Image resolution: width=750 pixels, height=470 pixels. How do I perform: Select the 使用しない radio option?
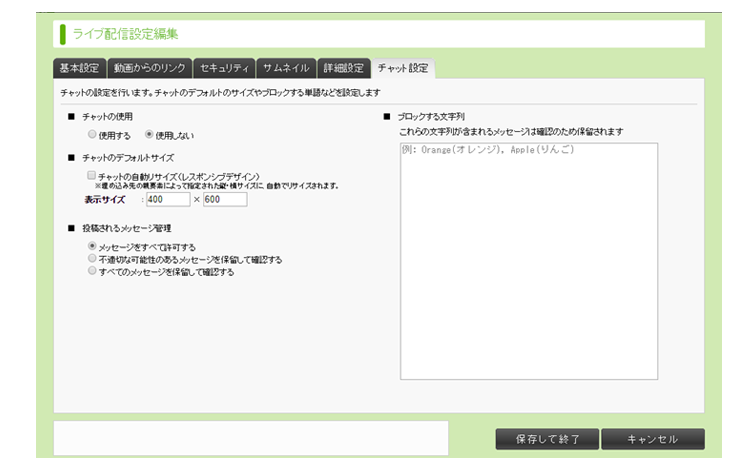click(149, 134)
